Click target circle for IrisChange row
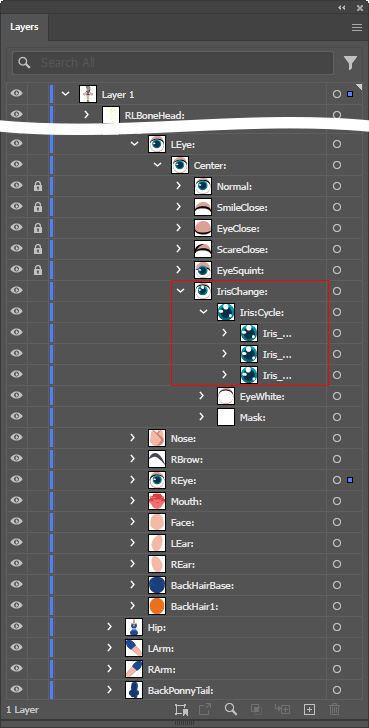The width and height of the screenshot is (369, 728). (337, 291)
